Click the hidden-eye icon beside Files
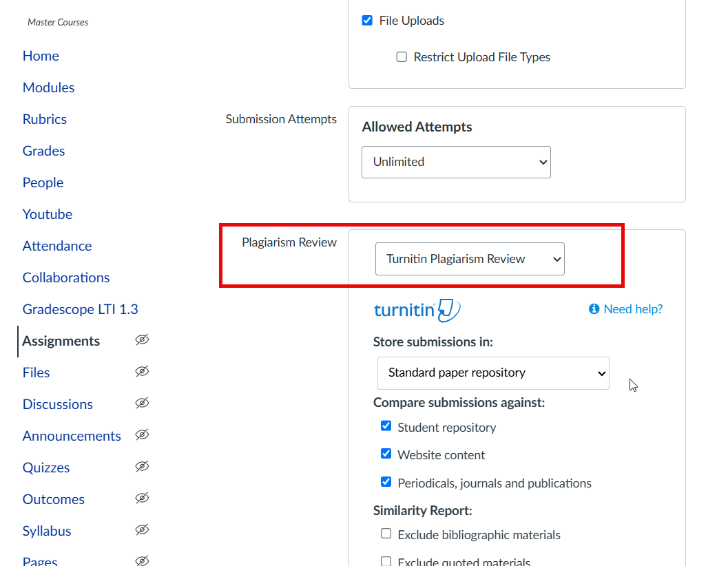 click(x=142, y=372)
